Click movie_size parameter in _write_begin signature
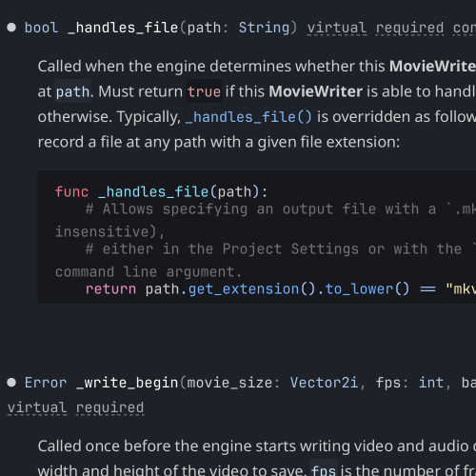The width and height of the screenshot is (476, 476). pos(229,383)
